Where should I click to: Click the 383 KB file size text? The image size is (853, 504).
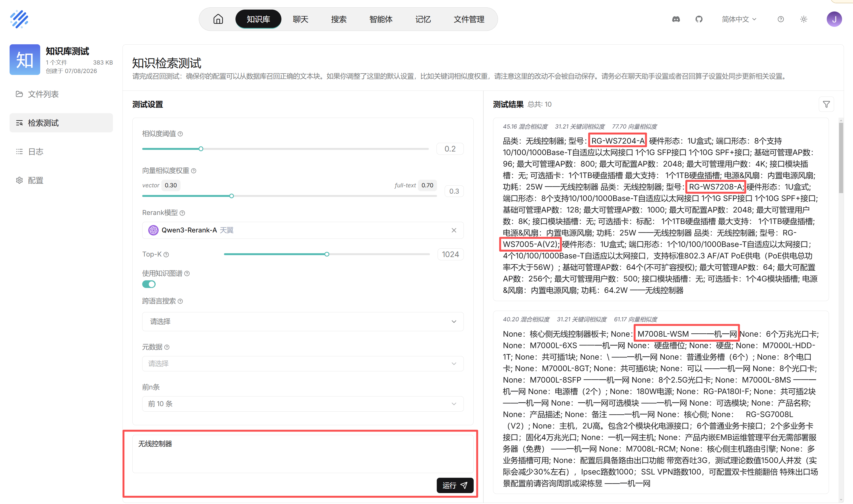pos(103,63)
